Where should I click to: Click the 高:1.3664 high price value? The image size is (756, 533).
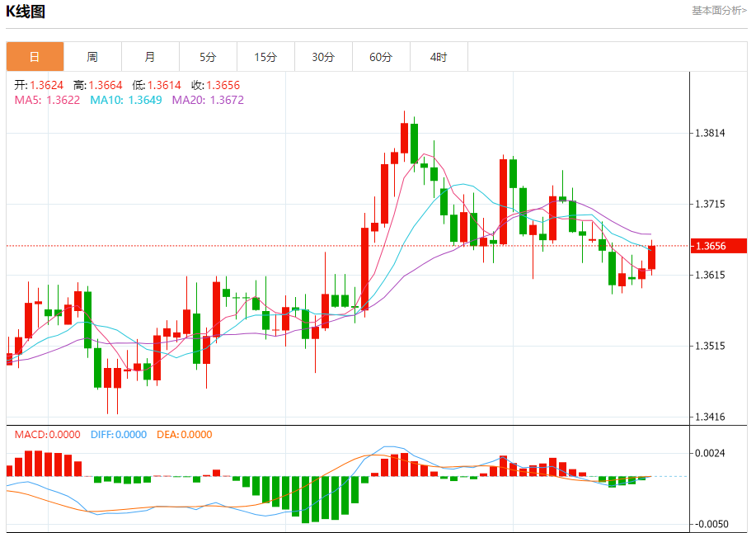click(x=98, y=85)
